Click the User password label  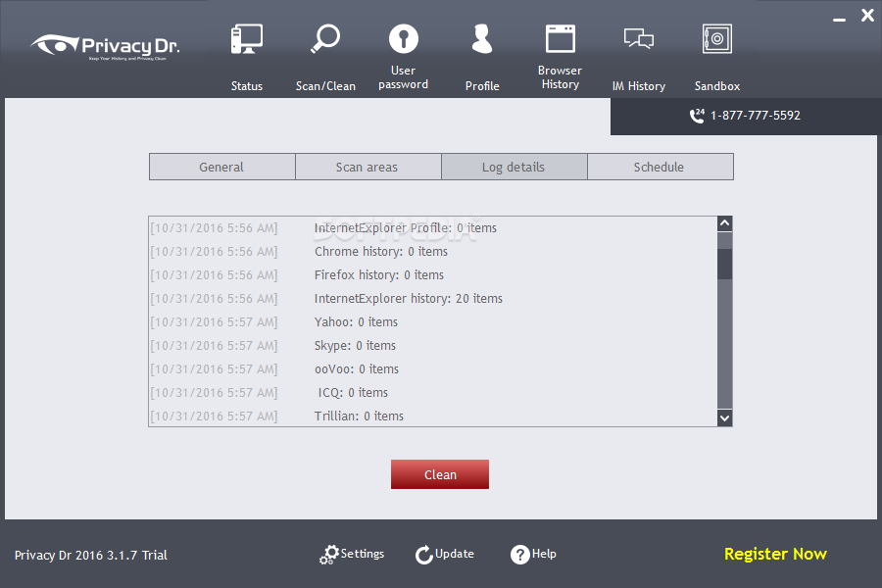click(x=403, y=77)
